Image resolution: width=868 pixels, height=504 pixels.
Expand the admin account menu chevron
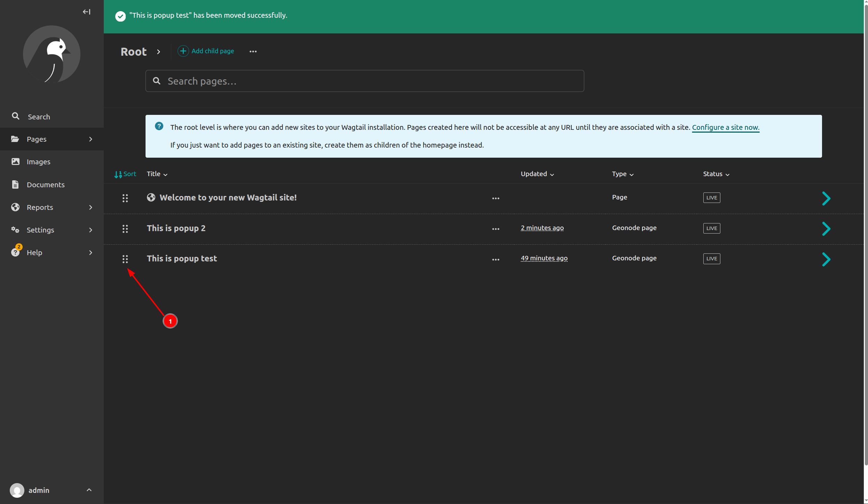[x=89, y=490]
